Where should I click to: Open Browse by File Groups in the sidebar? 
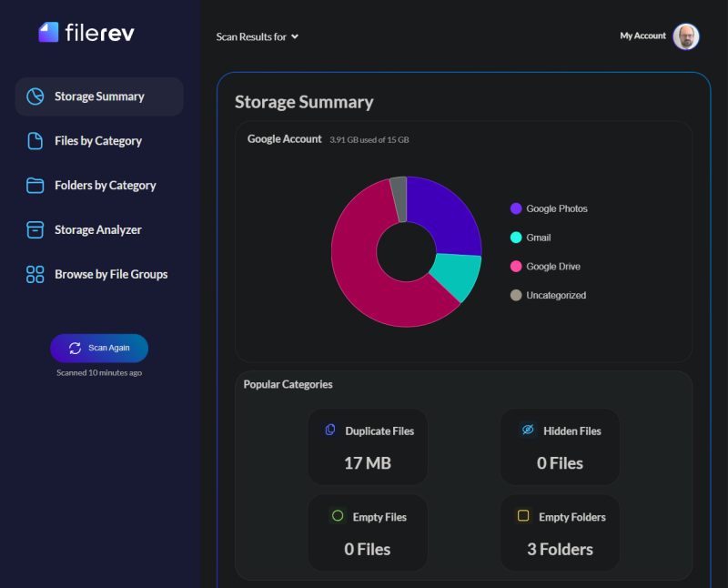[x=99, y=275]
